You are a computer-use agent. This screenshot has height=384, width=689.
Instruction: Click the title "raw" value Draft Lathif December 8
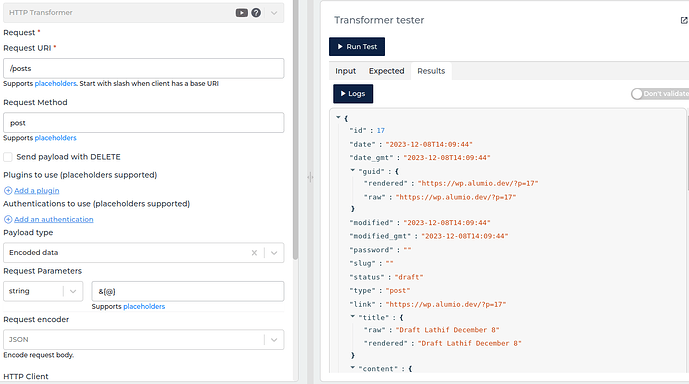(x=447, y=330)
